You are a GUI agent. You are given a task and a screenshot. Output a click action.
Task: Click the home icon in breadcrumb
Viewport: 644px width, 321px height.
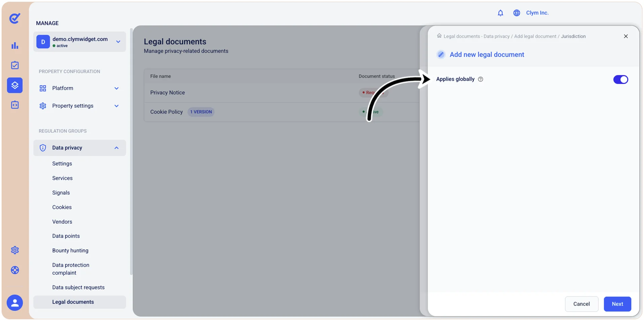coord(439,36)
